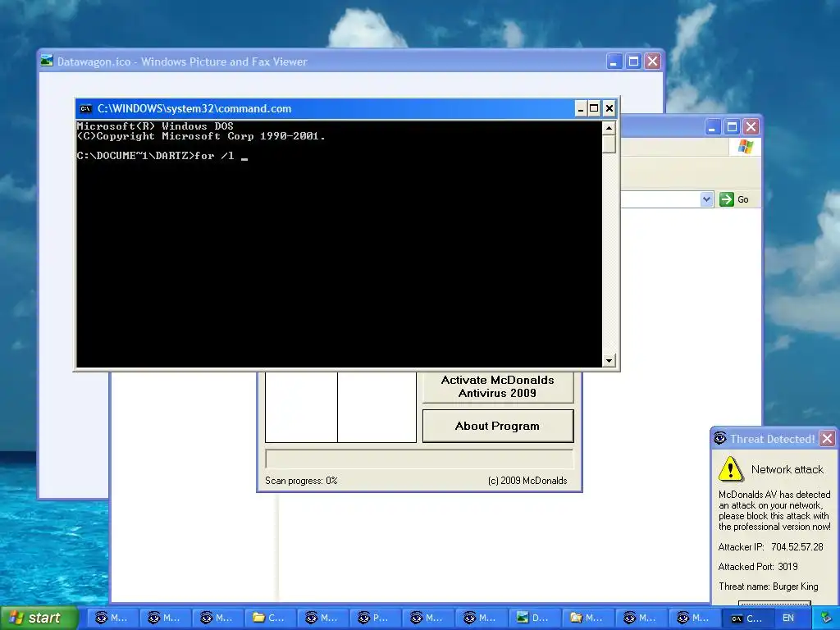Click the green Go button in Explorer
Viewport: 840px width, 630px height.
734,199
